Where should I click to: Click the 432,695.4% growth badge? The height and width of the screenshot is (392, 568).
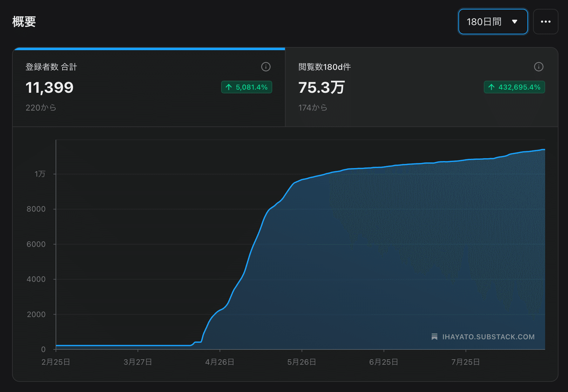pos(514,87)
